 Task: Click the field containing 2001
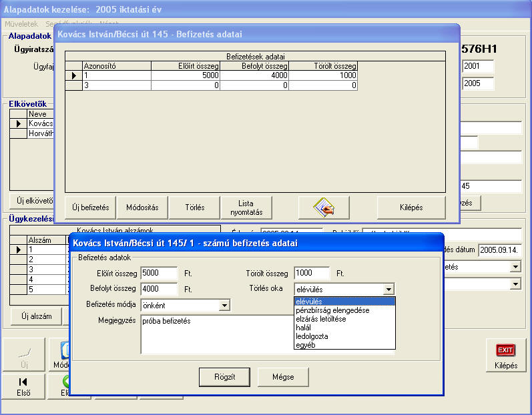tap(478, 66)
